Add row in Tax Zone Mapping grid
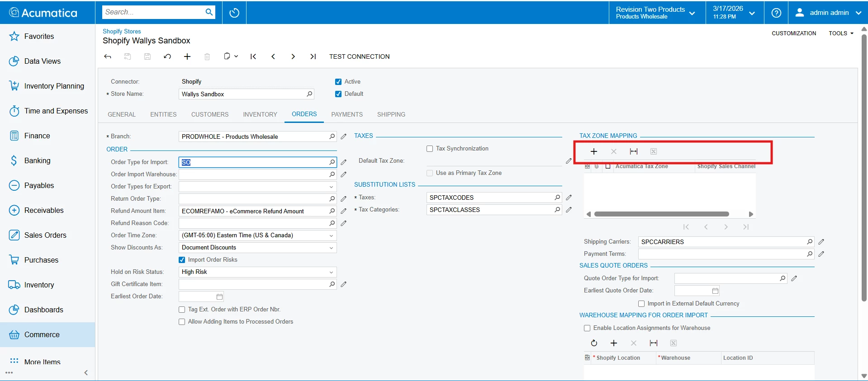Image resolution: width=868 pixels, height=381 pixels. click(x=594, y=151)
